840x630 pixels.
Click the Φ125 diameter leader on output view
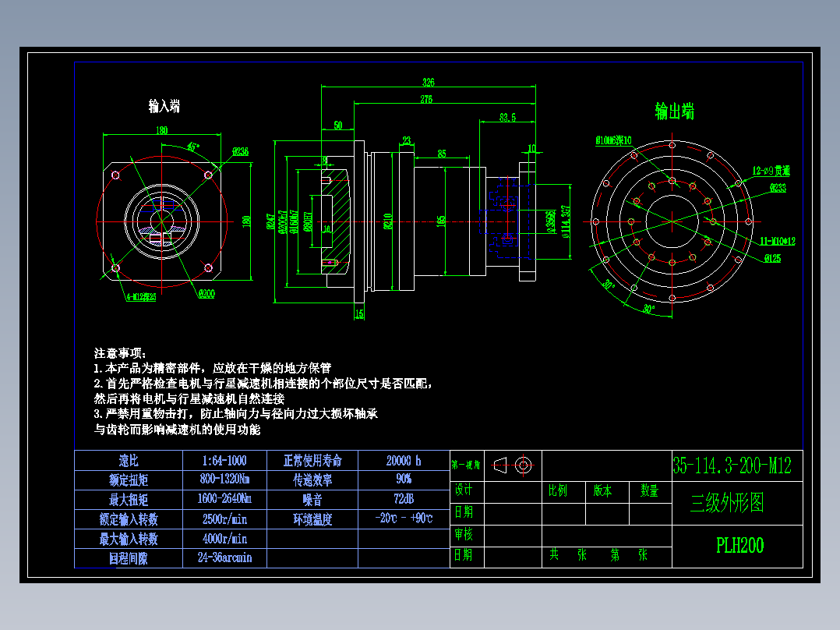[x=772, y=258]
